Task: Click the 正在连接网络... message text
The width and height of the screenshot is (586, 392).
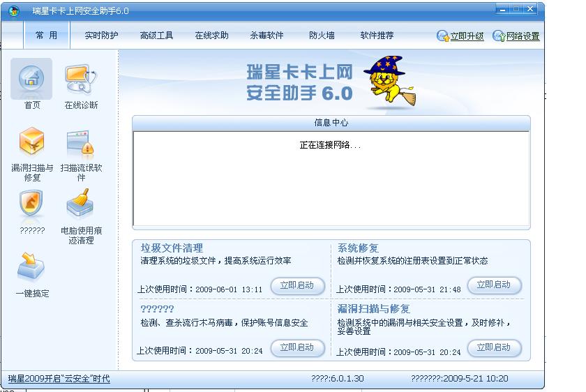Action: [x=330, y=145]
